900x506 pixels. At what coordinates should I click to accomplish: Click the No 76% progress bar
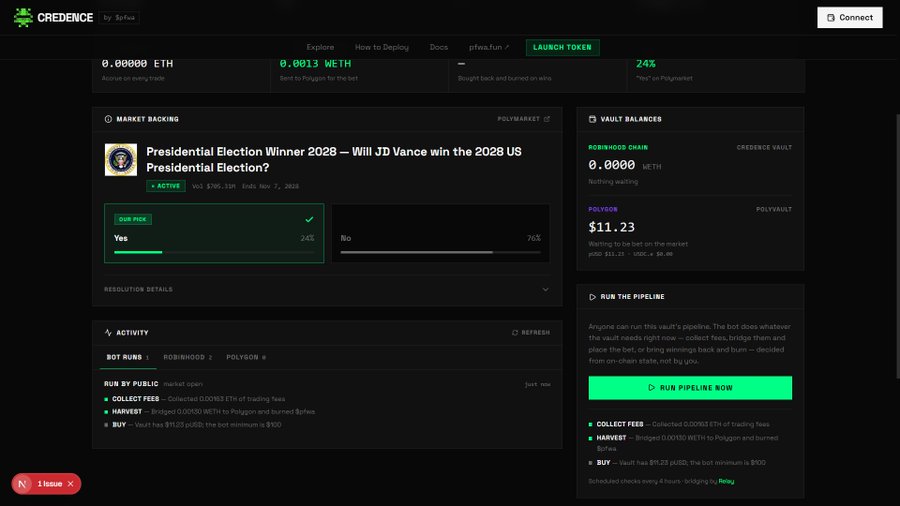pyautogui.click(x=440, y=252)
